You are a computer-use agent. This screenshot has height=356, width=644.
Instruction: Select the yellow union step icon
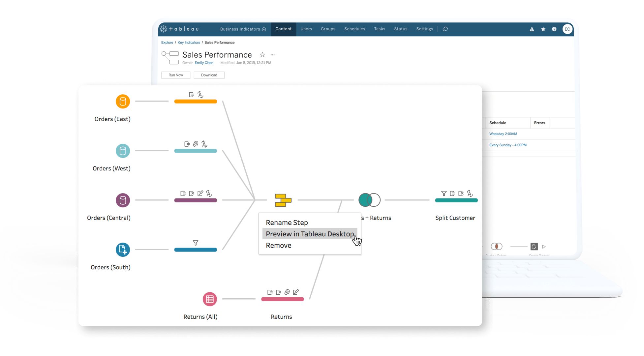[x=283, y=200]
